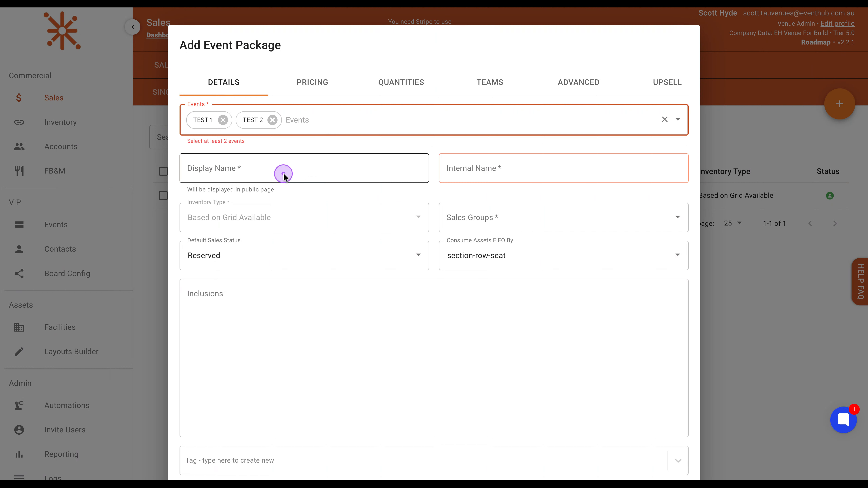Image resolution: width=868 pixels, height=488 pixels.
Task: Click the VIP Events icon
Action: point(19,225)
